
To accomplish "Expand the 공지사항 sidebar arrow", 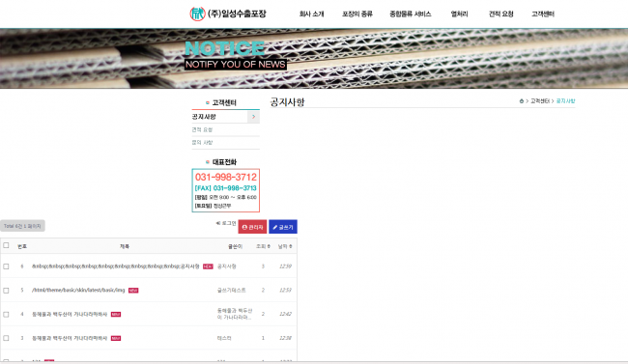I will pos(253,117).
